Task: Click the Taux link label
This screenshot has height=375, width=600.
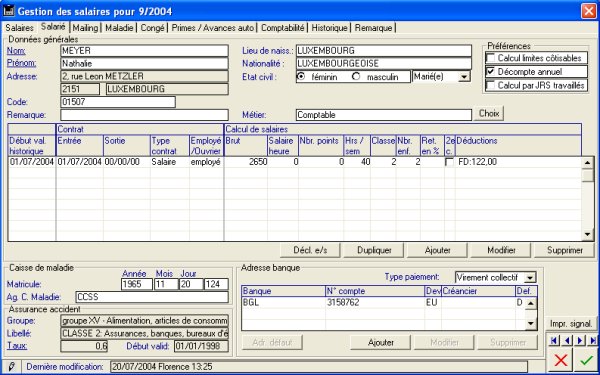Action: click(17, 346)
